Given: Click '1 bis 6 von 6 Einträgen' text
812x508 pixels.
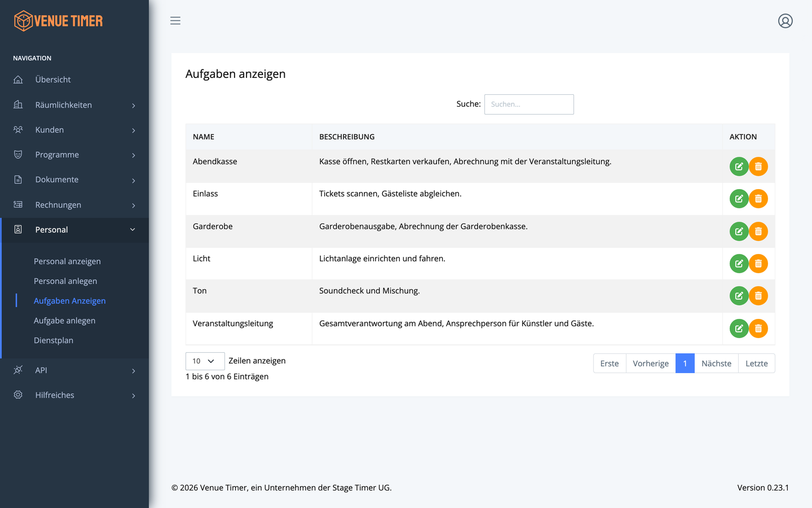Looking at the screenshot, I should 227,376.
